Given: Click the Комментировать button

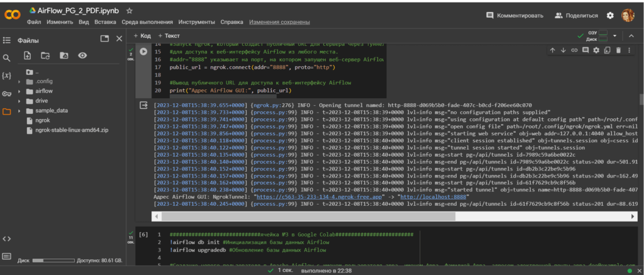Looking at the screenshot, I should pos(514,15).
